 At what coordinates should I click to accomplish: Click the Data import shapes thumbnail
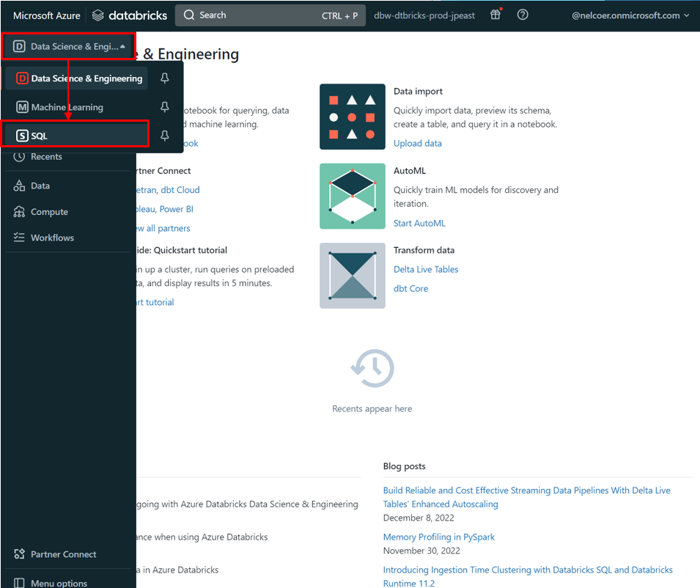point(353,117)
